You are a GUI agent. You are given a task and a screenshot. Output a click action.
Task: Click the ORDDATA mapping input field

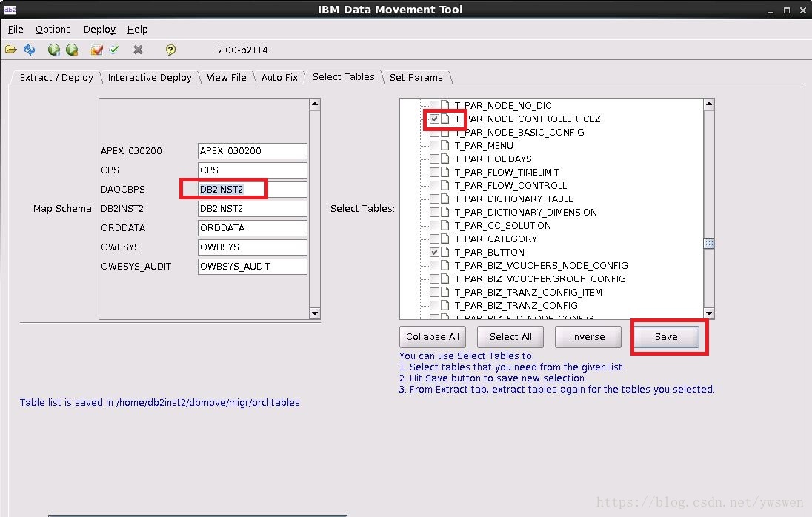tap(252, 227)
